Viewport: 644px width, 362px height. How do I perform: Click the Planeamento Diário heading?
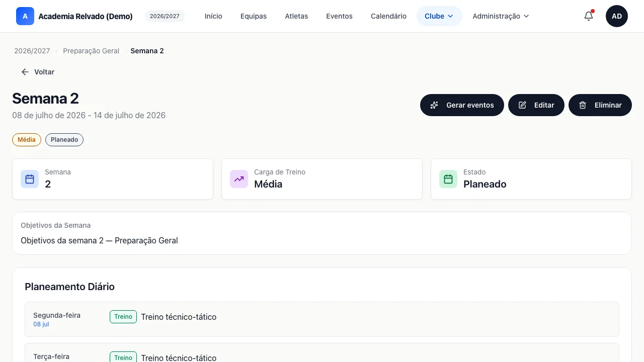(70, 287)
